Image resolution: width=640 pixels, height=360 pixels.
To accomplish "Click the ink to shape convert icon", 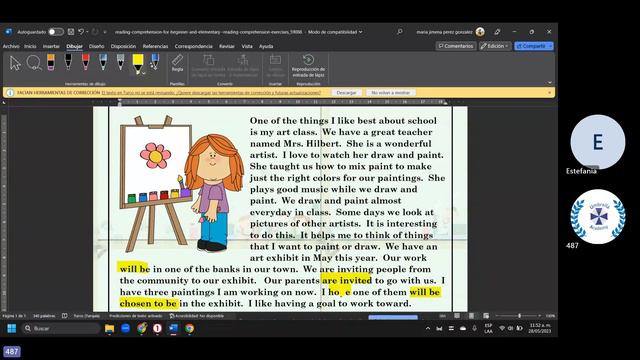I will click(x=209, y=60).
